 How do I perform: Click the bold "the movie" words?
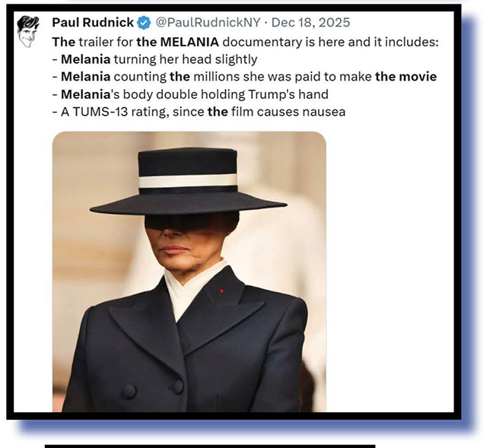coord(405,77)
